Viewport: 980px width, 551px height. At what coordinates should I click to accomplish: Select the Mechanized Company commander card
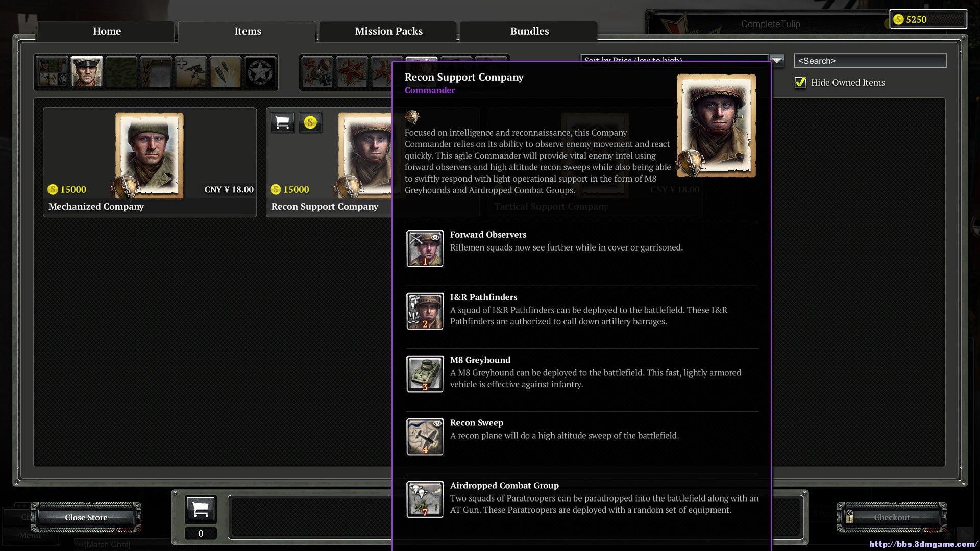pos(150,162)
